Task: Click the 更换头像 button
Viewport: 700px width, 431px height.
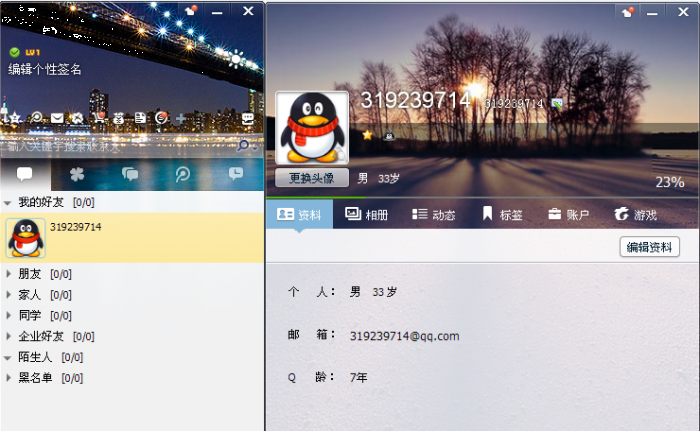Action: pos(312,178)
